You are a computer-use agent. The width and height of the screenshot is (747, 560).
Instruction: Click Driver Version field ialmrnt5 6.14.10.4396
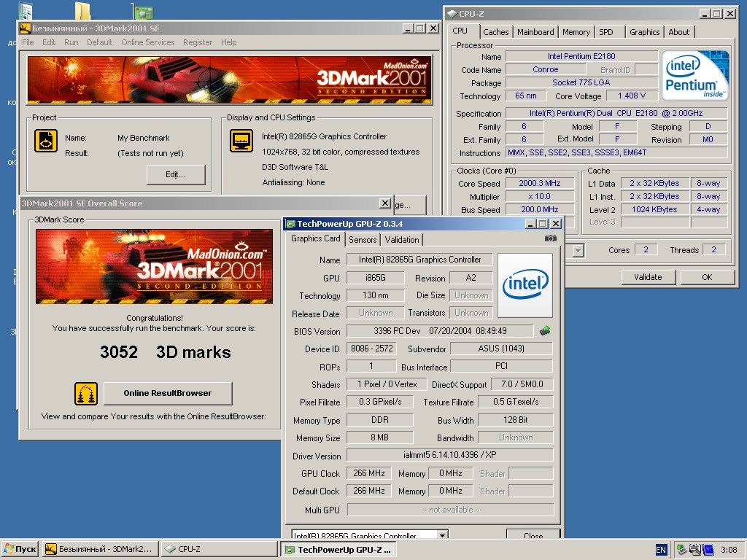click(x=449, y=455)
